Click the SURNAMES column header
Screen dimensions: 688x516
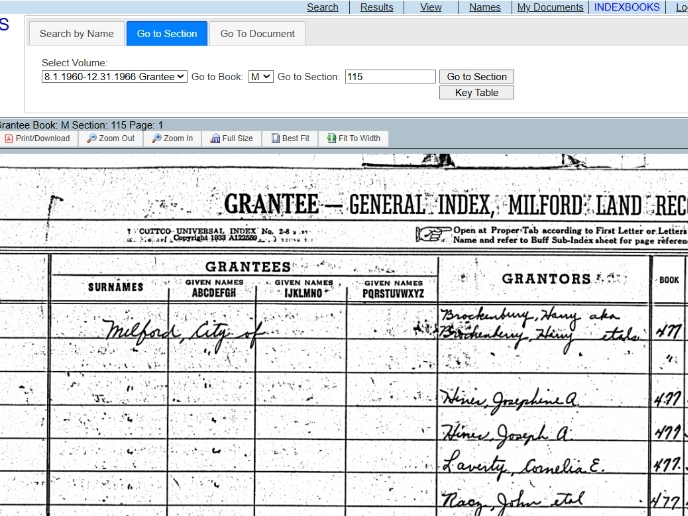click(116, 287)
